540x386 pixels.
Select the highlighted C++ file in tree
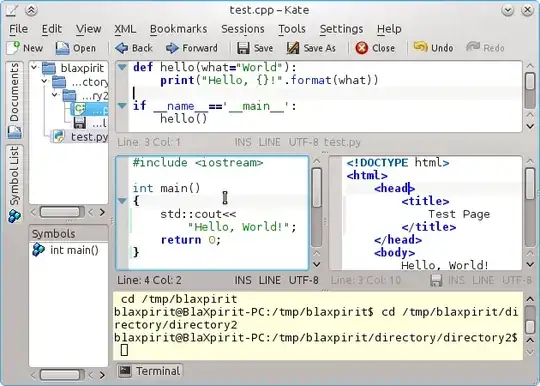point(89,109)
